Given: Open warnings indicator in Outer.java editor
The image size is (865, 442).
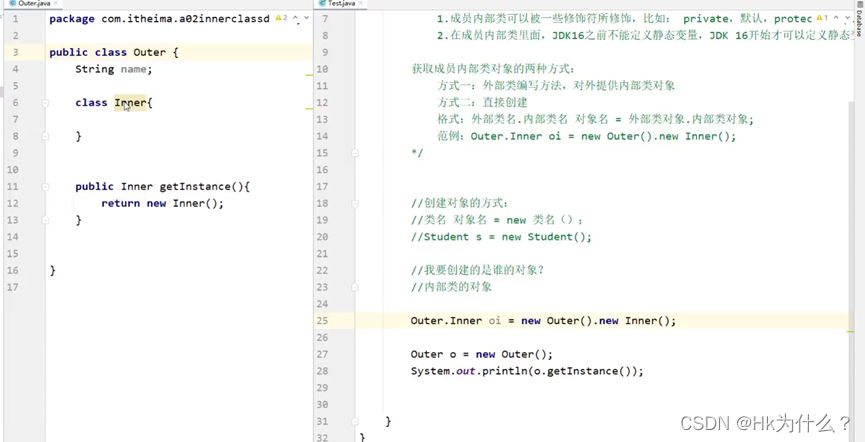Looking at the screenshot, I should point(281,18).
